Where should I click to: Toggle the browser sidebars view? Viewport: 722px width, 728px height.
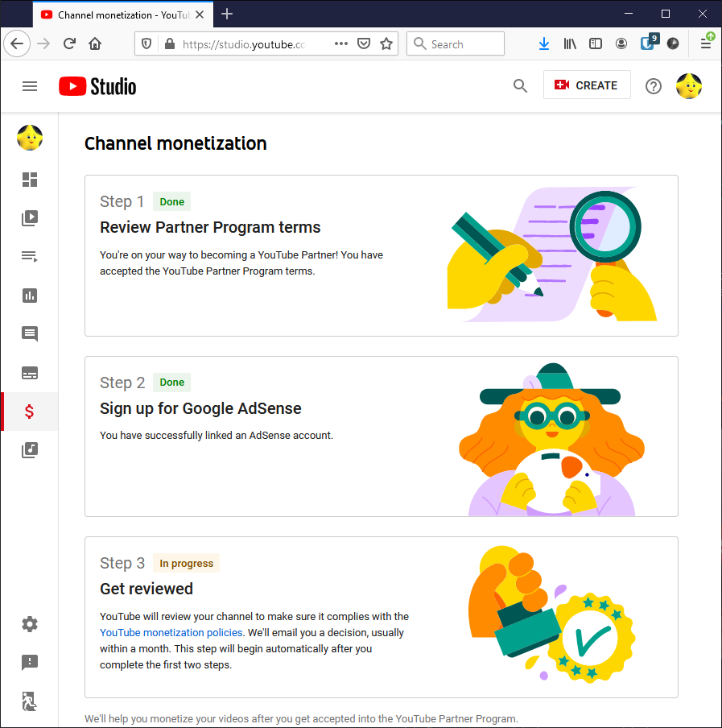pos(596,43)
